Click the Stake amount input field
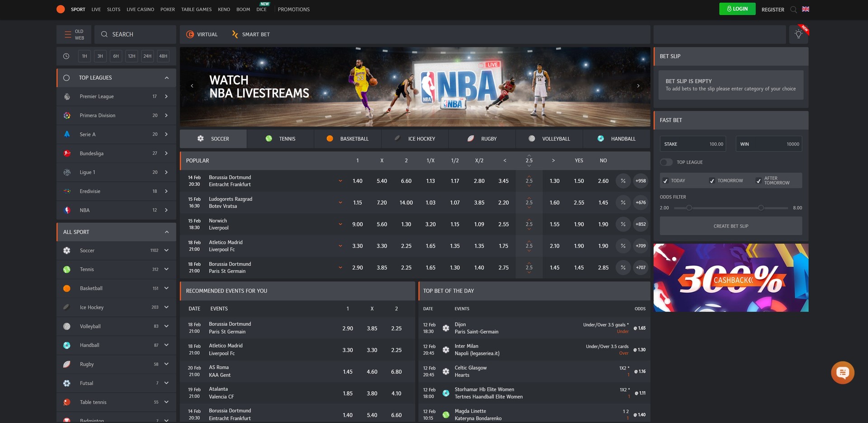 (x=693, y=144)
